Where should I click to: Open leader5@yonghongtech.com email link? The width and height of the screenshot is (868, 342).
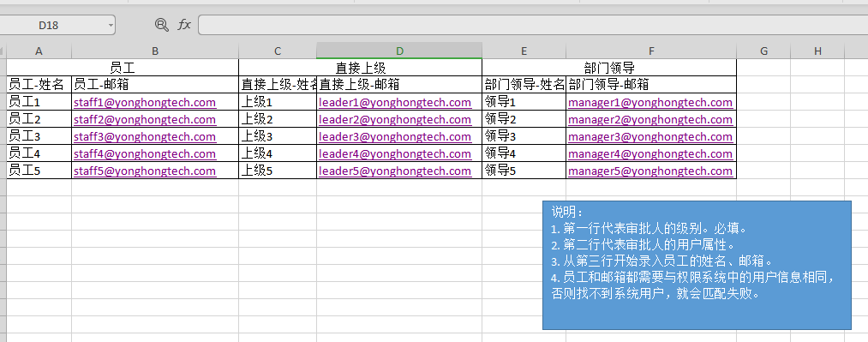[395, 171]
